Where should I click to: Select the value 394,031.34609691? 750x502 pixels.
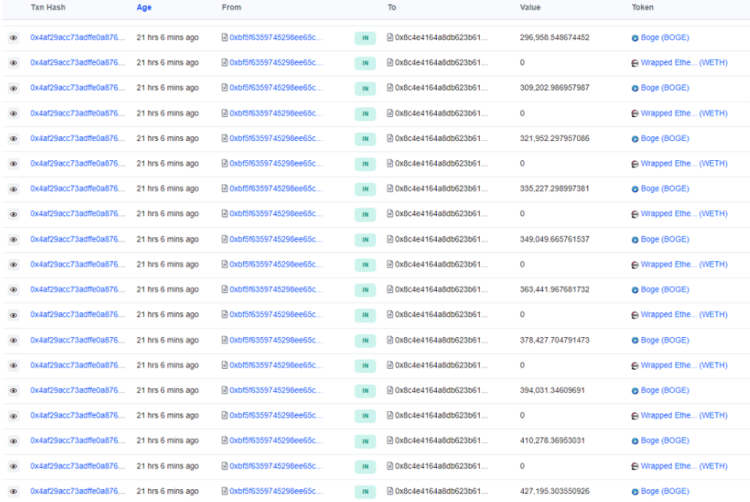click(x=552, y=390)
